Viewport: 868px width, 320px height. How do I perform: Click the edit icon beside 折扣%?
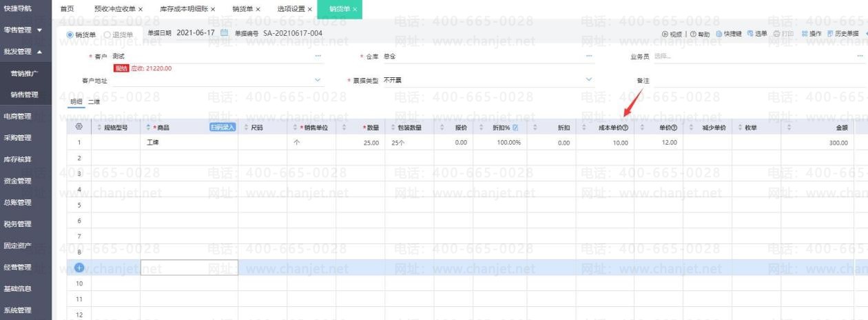(515, 127)
